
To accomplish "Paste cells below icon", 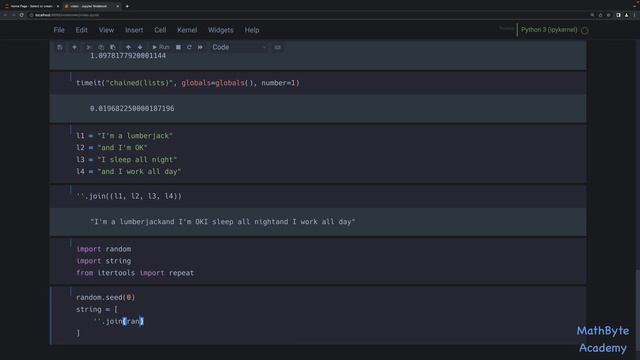I will pos(113,47).
